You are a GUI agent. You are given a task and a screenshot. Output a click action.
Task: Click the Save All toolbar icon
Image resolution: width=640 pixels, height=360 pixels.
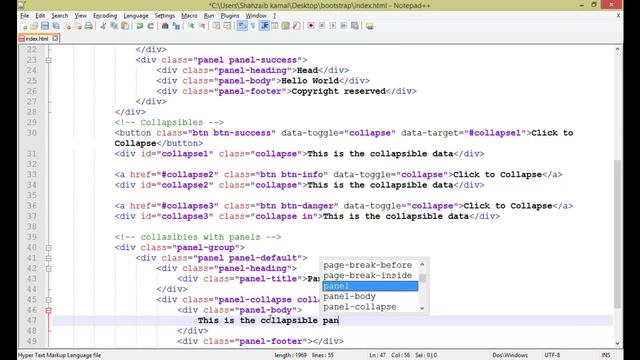56,26
